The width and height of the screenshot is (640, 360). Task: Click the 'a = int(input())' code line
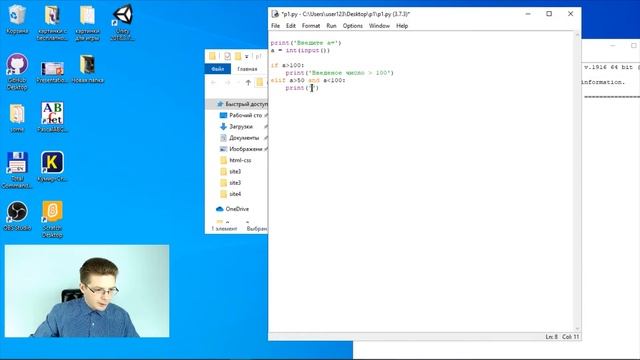coord(300,51)
